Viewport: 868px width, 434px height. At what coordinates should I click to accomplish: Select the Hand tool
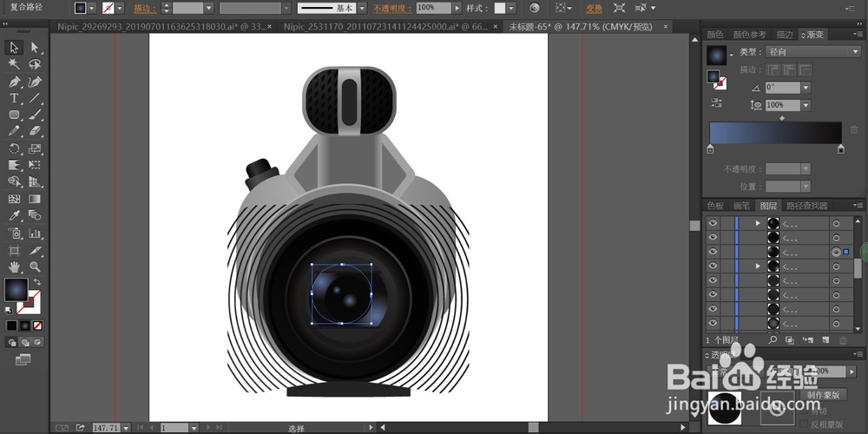tap(15, 266)
